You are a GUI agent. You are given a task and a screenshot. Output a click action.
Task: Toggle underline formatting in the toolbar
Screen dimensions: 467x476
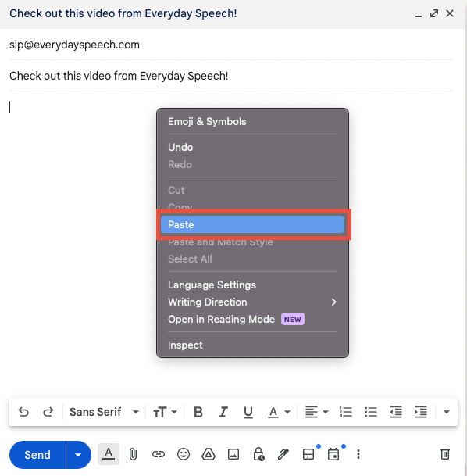click(248, 412)
